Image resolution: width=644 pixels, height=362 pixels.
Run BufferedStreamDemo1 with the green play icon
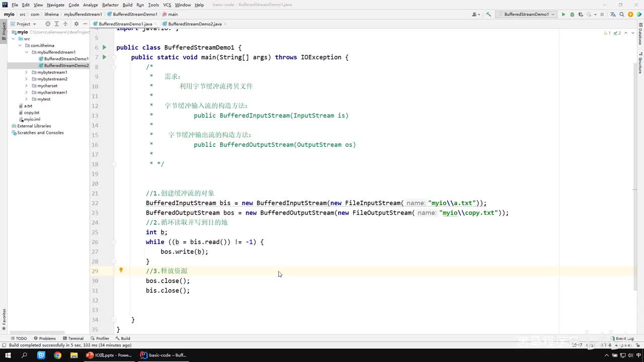563,15
